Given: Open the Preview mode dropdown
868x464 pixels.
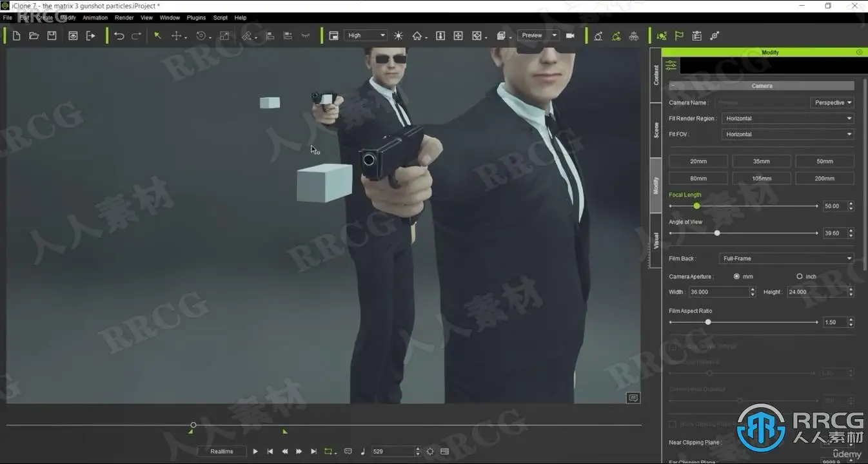Looking at the screenshot, I should [x=538, y=35].
